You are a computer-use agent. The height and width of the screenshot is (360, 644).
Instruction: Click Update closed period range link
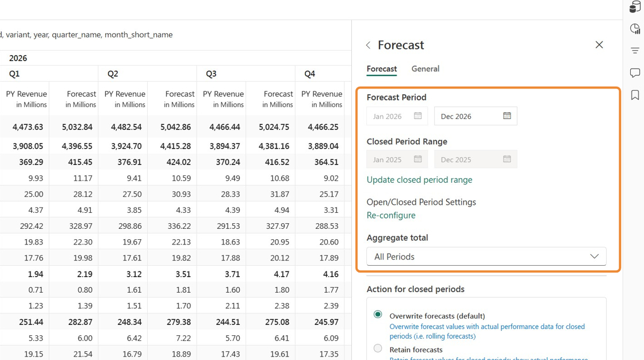(x=419, y=179)
